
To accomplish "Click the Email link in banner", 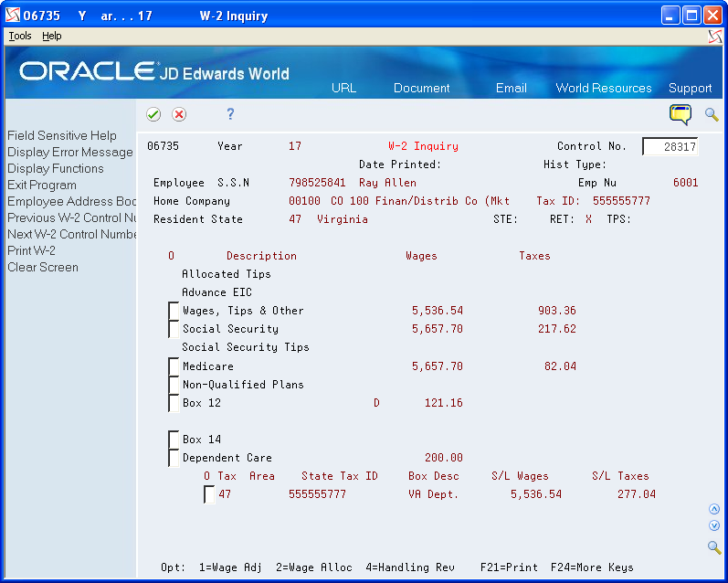I will pos(512,88).
